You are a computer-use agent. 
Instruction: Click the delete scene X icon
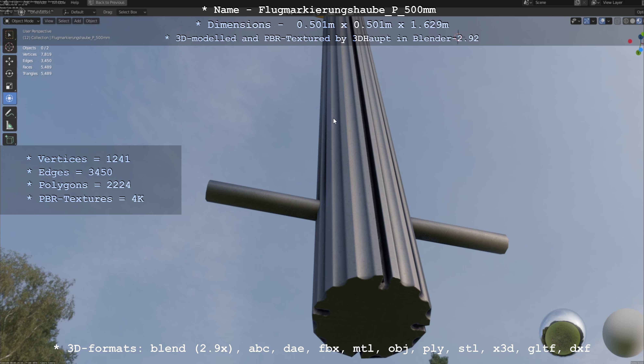pos(584,2)
